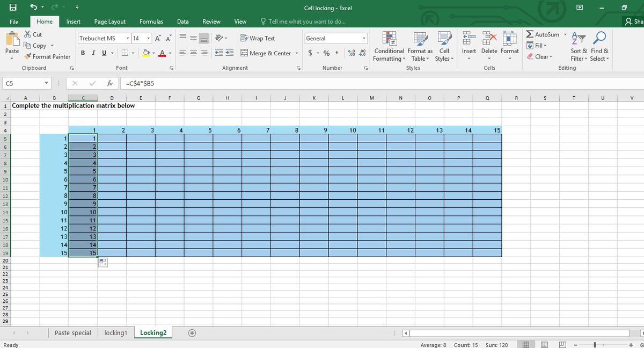The height and width of the screenshot is (348, 644).
Task: Increase indent icon
Action: (x=229, y=53)
